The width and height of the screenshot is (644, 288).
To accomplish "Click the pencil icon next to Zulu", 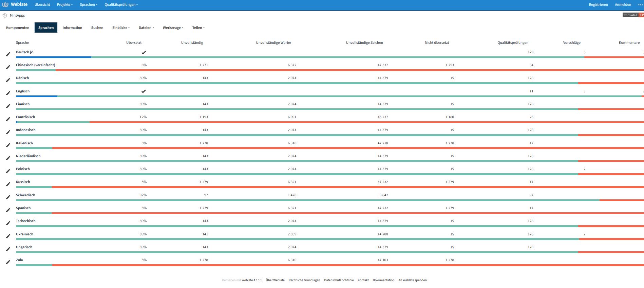I will click(8, 262).
